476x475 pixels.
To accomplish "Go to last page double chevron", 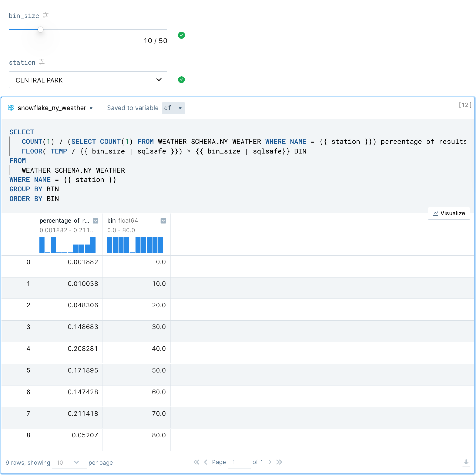I will point(279,462).
